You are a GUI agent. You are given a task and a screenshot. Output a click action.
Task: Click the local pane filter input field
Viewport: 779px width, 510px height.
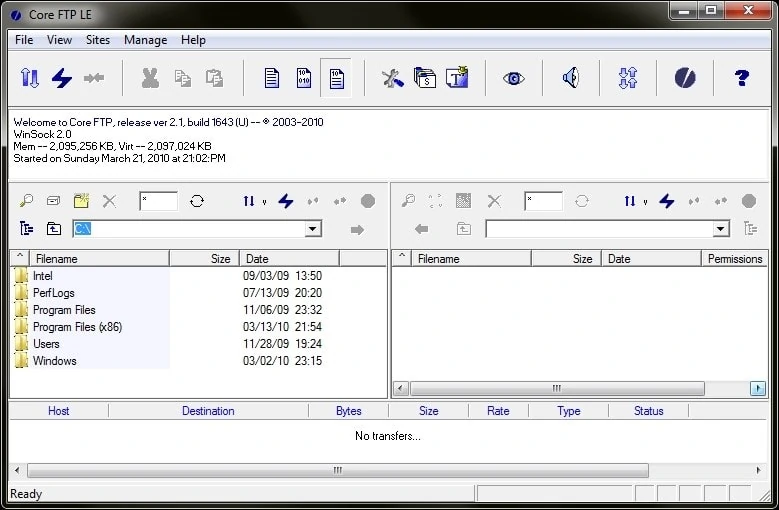(158, 201)
